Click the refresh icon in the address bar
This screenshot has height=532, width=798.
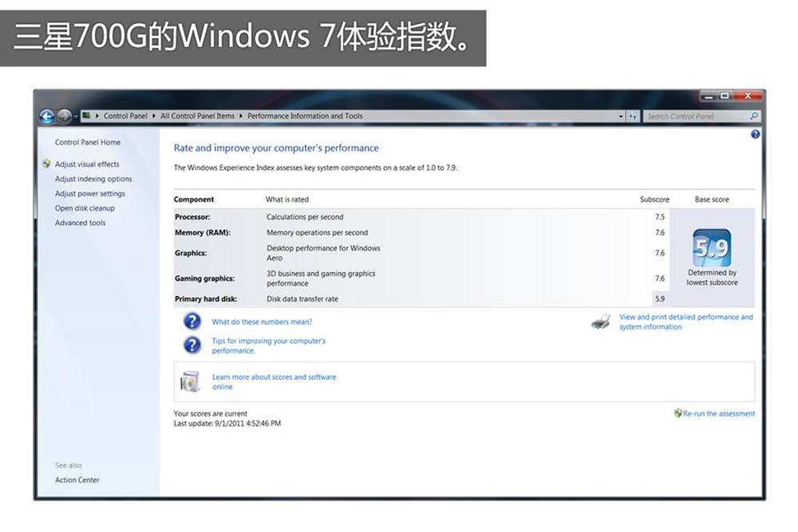(633, 116)
